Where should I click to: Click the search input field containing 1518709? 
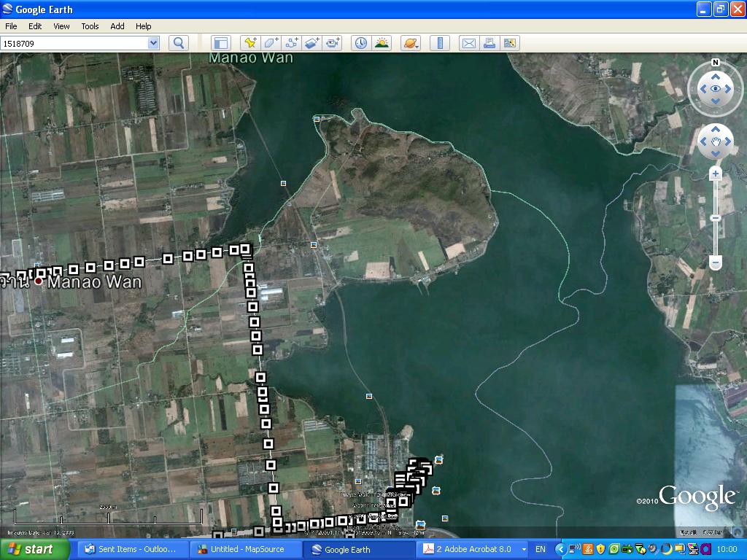(x=73, y=43)
